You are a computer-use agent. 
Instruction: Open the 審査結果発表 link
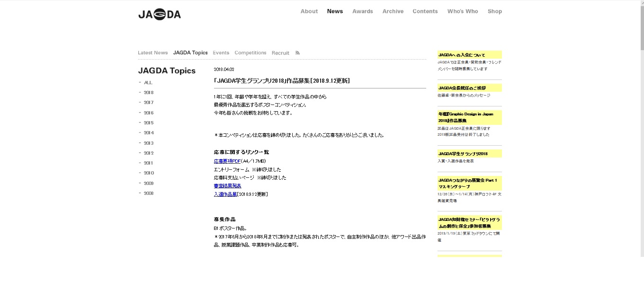click(x=227, y=186)
